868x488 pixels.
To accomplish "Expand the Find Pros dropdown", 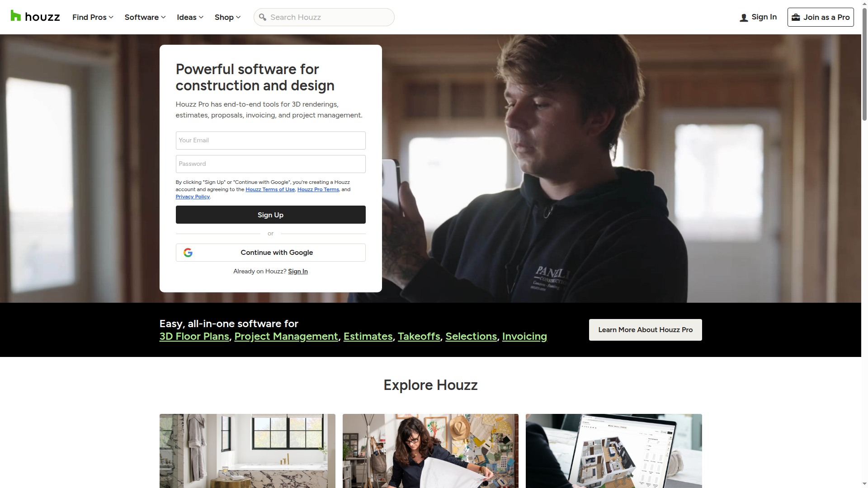I will (92, 17).
